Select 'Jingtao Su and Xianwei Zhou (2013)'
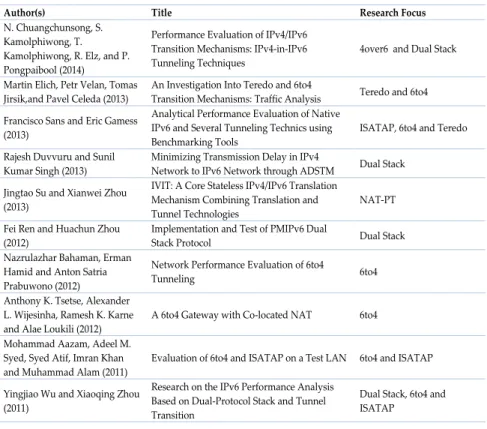 (65, 200)
